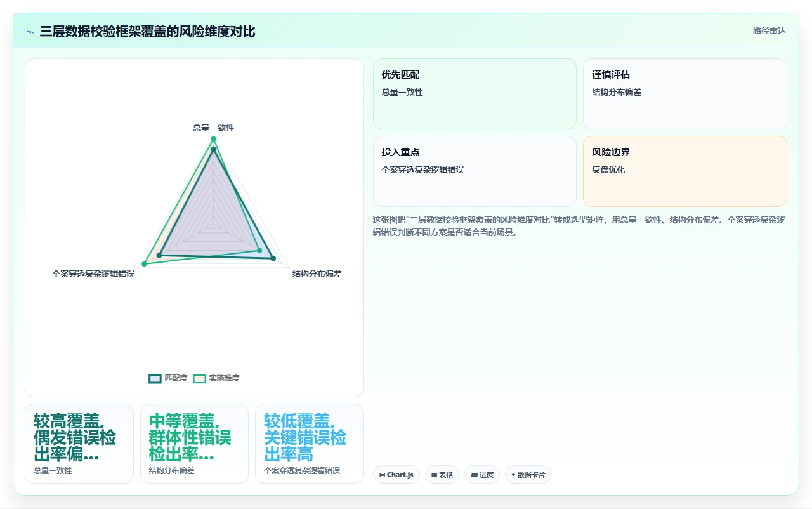Click the 匹配度 point on 结构分布偏差 axis

pos(273,258)
